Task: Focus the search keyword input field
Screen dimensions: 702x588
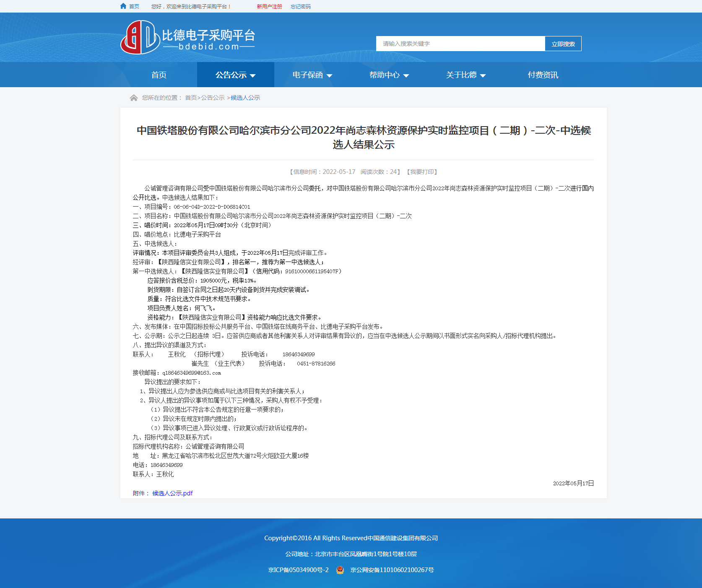Action: [460, 44]
